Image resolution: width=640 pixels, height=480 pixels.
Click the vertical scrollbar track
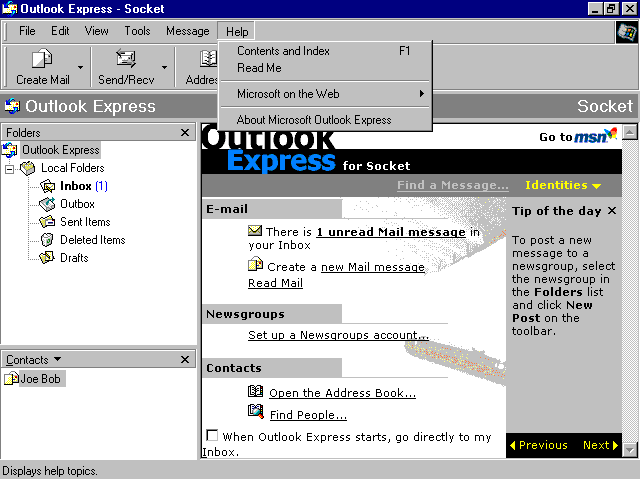pos(630,291)
